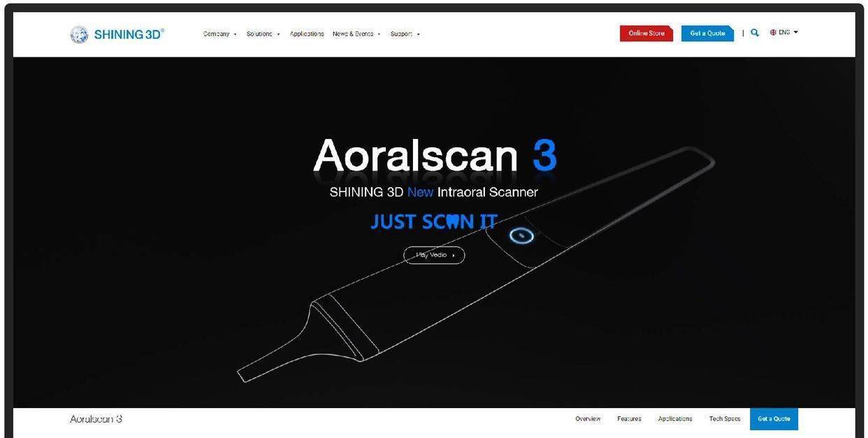Click the Aoralscan 3 title in bottom bar
Image resolution: width=868 pixels, height=438 pixels.
click(96, 419)
